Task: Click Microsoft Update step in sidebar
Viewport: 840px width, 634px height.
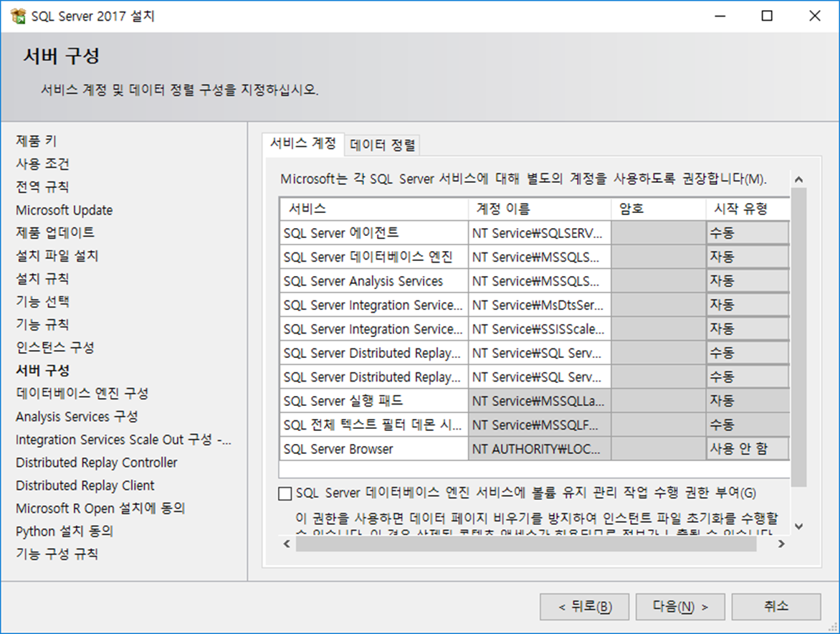Action: click(x=65, y=210)
